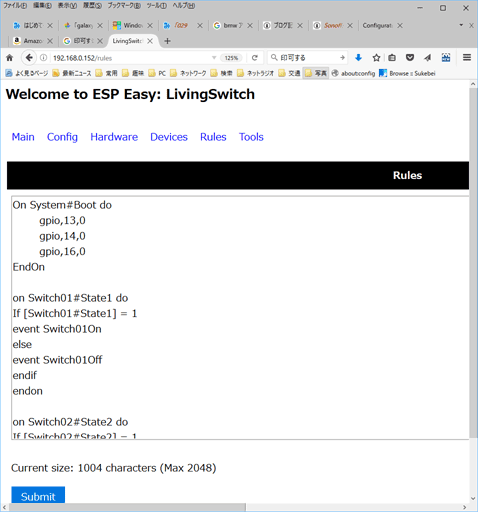Open the 検索 bookmark folder
The height and width of the screenshot is (512, 478).
pyautogui.click(x=222, y=73)
